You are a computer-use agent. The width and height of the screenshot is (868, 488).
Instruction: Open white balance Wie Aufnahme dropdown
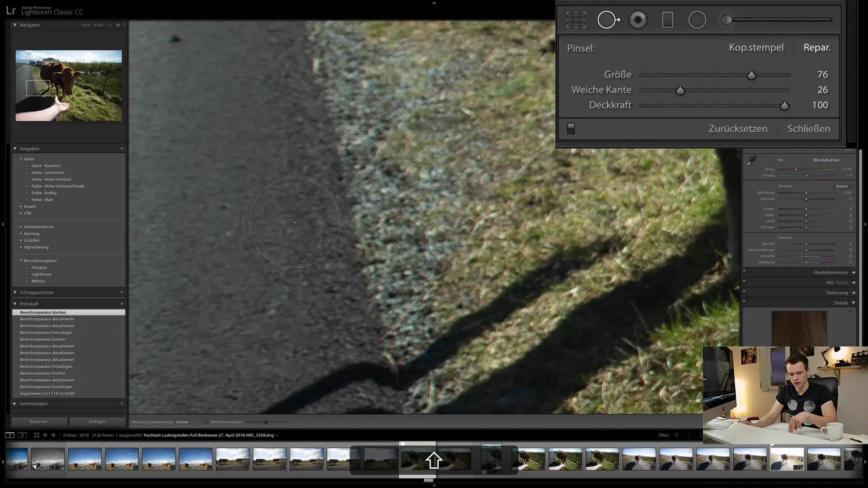(828, 160)
